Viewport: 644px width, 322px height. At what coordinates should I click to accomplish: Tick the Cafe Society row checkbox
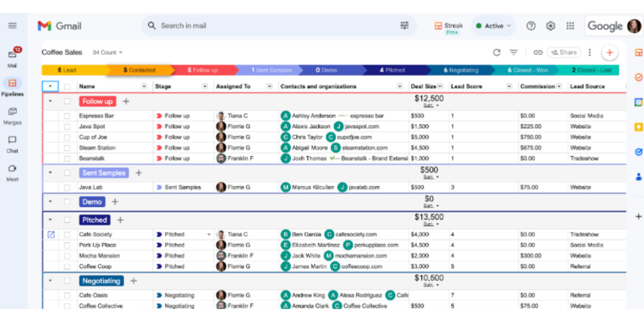click(x=68, y=234)
